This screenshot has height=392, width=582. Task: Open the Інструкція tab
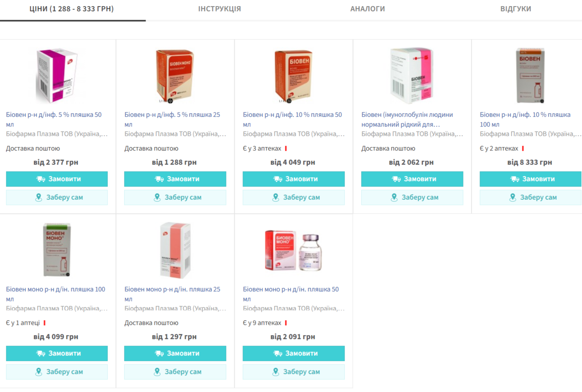tap(219, 9)
